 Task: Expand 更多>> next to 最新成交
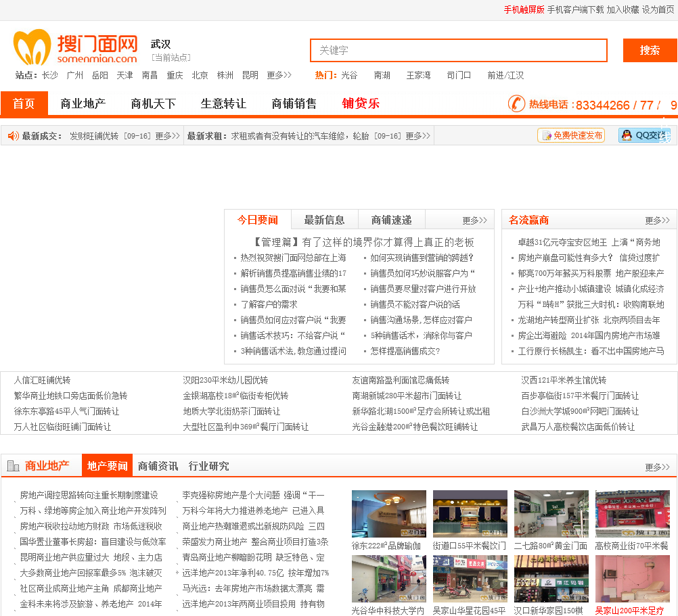(167, 136)
